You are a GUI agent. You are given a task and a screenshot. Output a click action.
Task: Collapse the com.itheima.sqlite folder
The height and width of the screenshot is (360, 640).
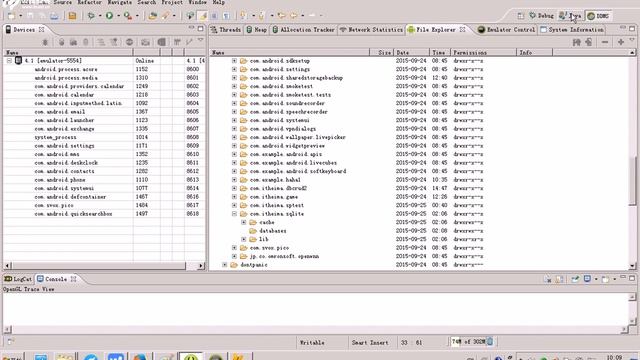click(234, 214)
